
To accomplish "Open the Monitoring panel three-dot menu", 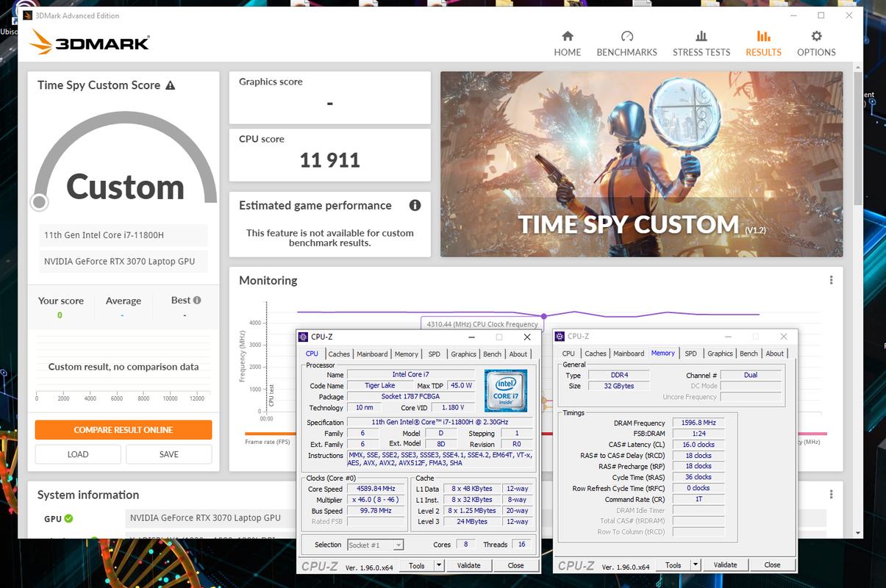I will tap(831, 280).
